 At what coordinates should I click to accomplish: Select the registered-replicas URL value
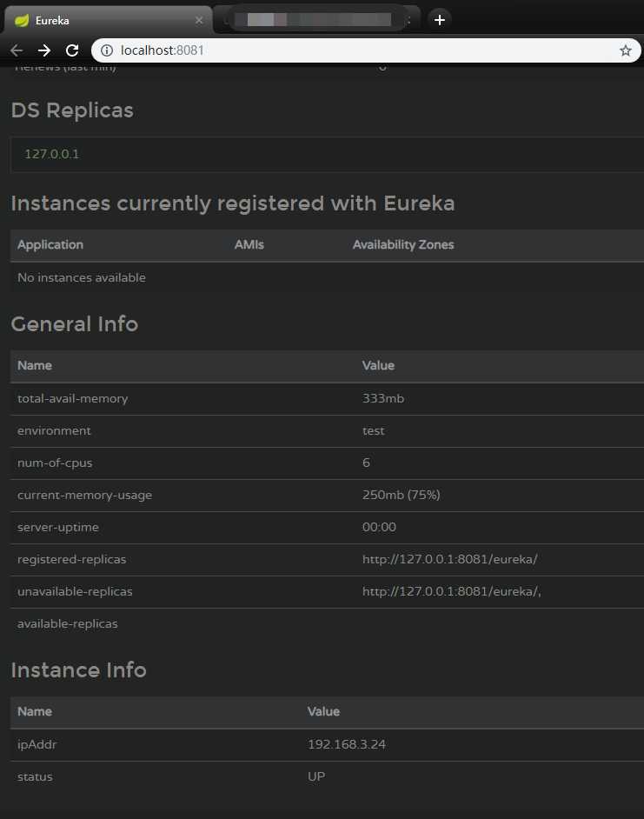click(449, 559)
